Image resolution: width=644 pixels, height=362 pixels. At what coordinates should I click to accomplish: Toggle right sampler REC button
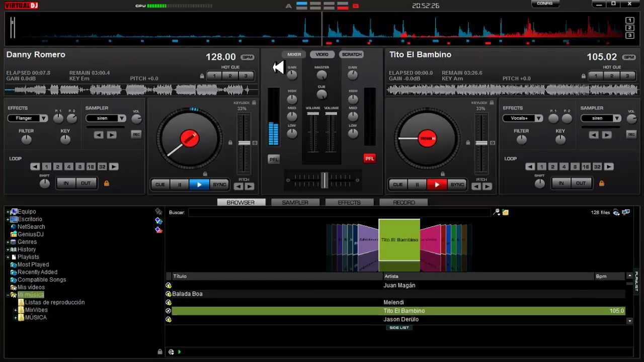coord(631,134)
